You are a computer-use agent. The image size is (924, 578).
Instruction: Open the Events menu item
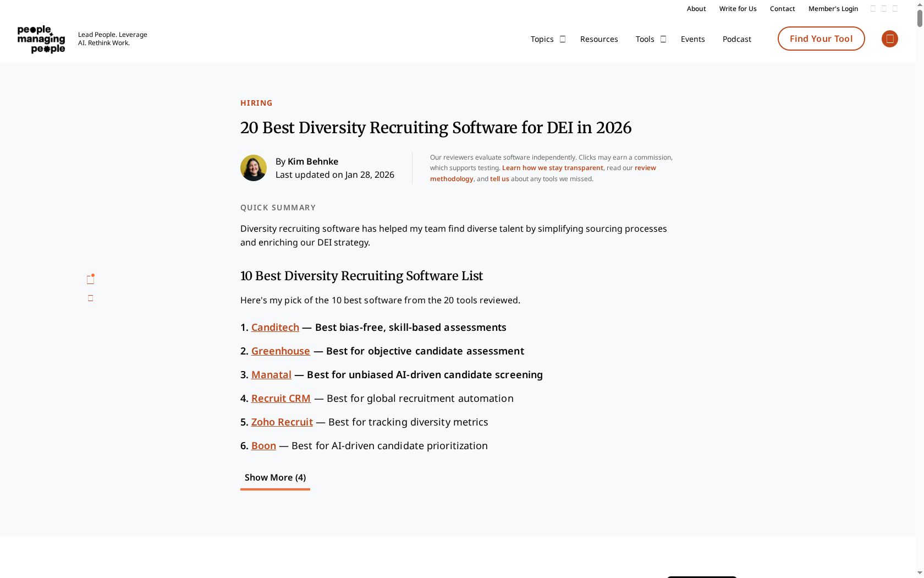[692, 39]
